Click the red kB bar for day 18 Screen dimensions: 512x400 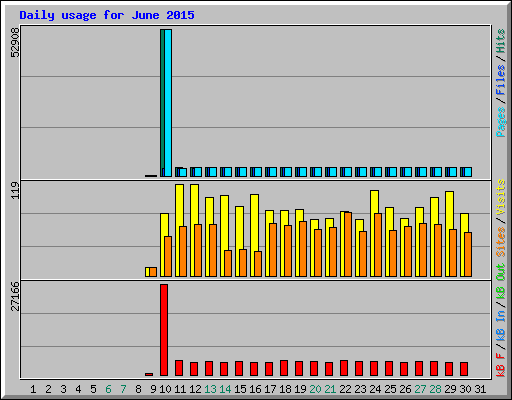[x=284, y=368]
